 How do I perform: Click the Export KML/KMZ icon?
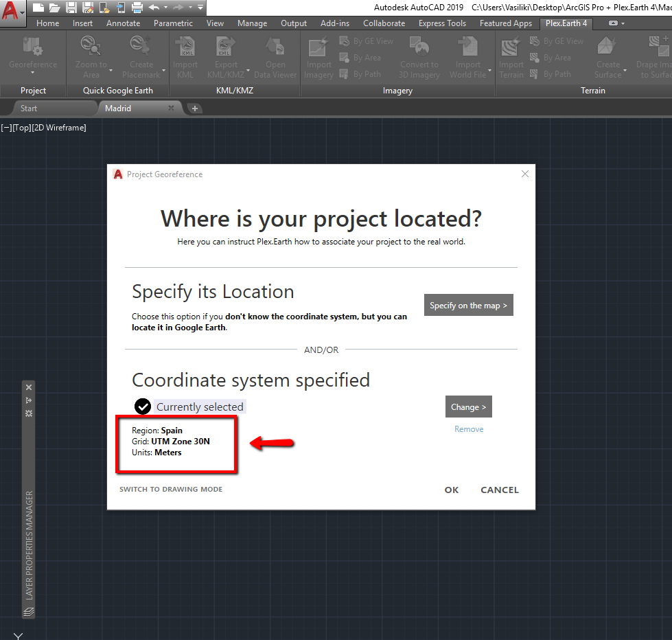[x=226, y=46]
